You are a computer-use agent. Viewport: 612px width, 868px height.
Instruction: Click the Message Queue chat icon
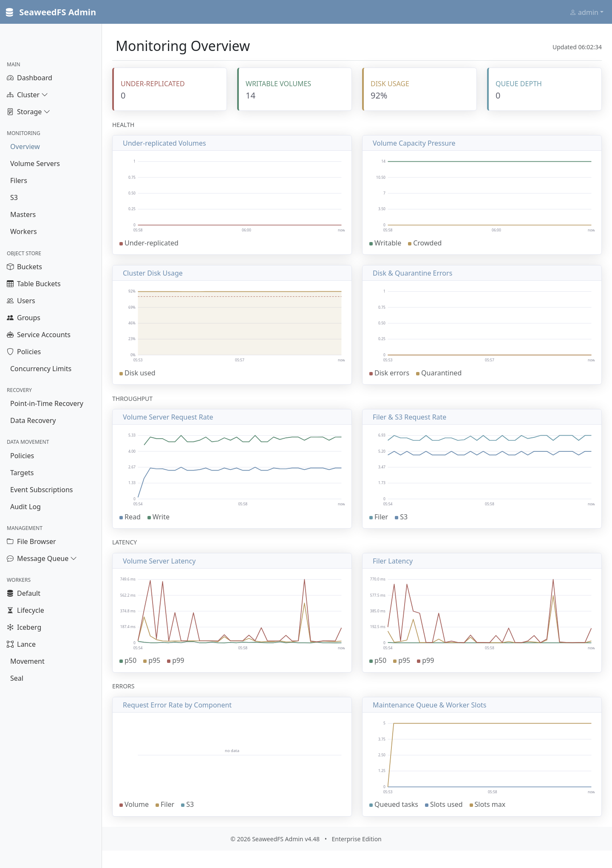point(10,558)
